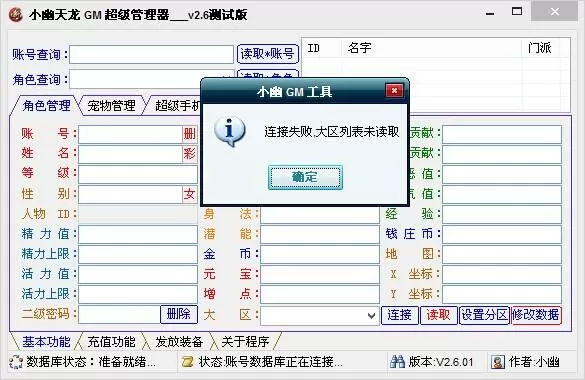Click the 版本:V2.6.01 status text
585x380 pixels.
point(441,362)
